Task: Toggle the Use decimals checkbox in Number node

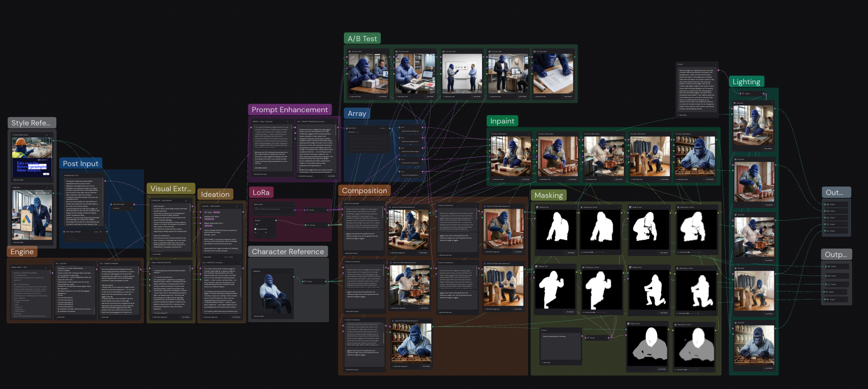Action: tap(256, 229)
